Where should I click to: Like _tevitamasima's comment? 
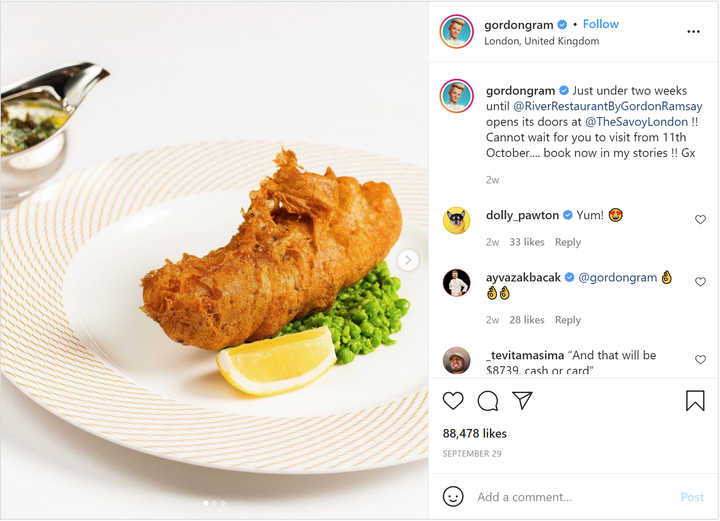pos(700,360)
